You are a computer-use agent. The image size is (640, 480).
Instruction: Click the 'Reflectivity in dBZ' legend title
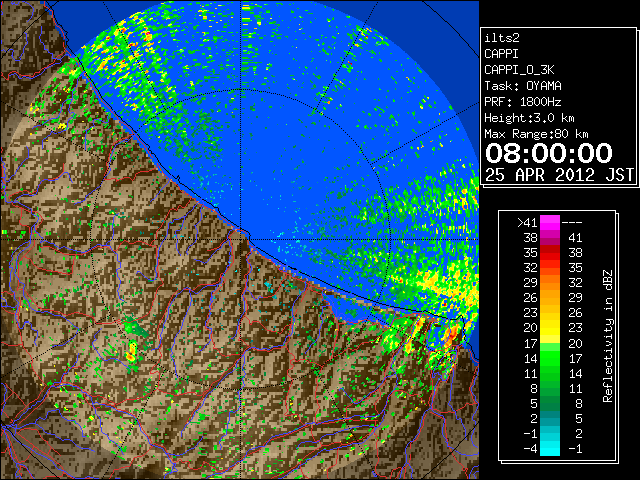(608, 336)
